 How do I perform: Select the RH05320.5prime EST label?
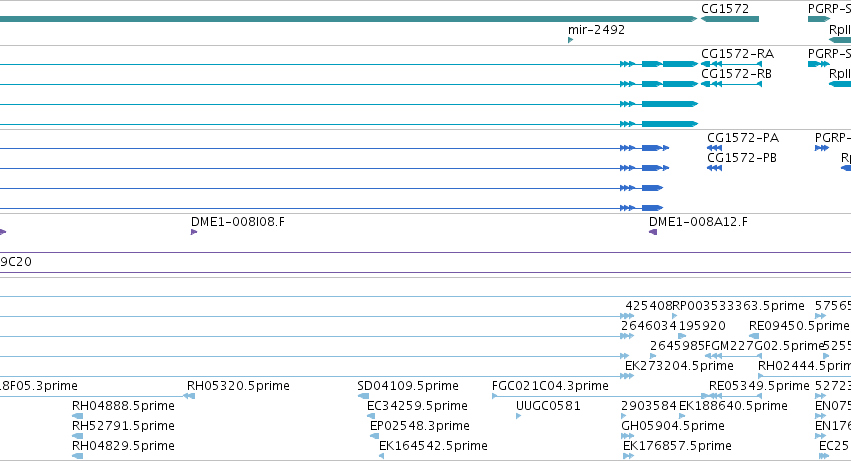click(238, 386)
